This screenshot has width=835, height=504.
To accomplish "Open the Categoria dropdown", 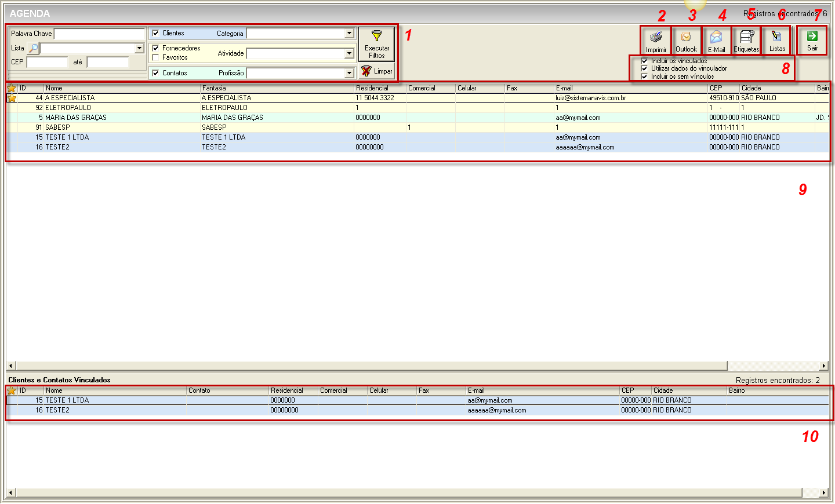I will (349, 34).
